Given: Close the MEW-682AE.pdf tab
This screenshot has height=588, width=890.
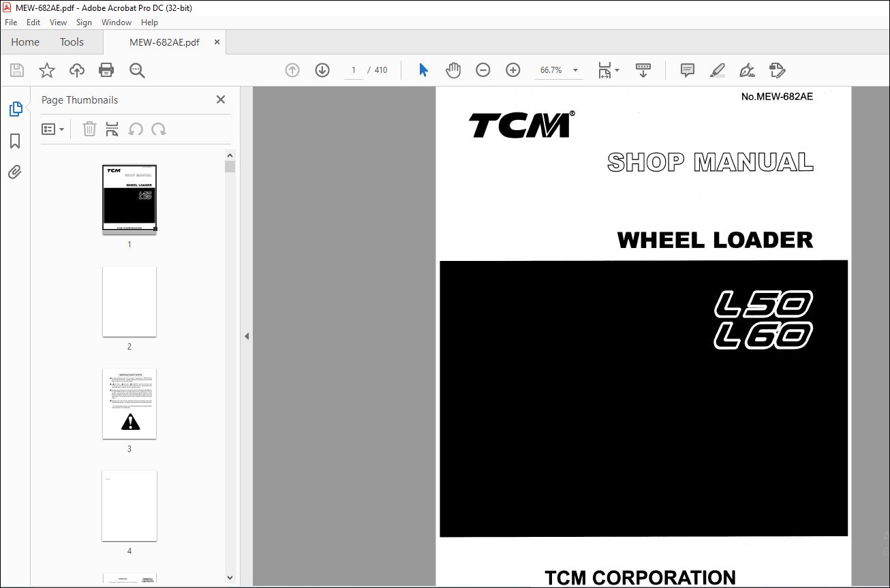Looking at the screenshot, I should click(217, 42).
